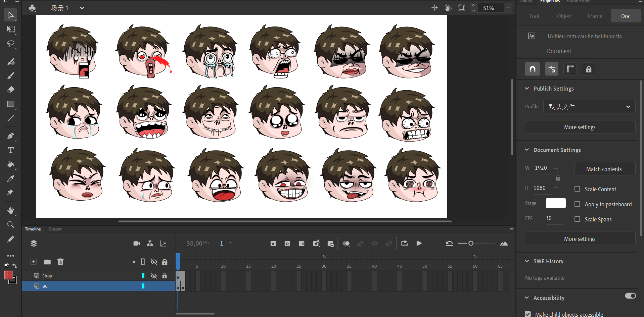644x317 pixels.
Task: Choose the Eyedropper tool
Action: [11, 179]
